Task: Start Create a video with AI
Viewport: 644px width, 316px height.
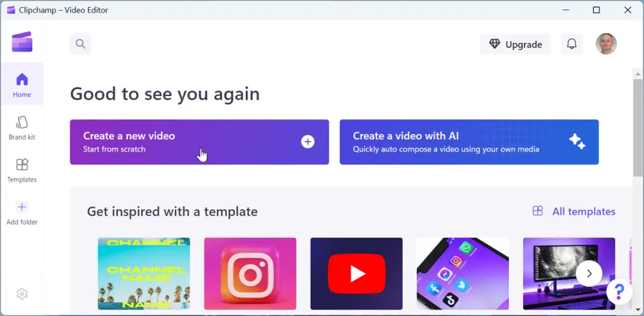Action: coord(469,142)
